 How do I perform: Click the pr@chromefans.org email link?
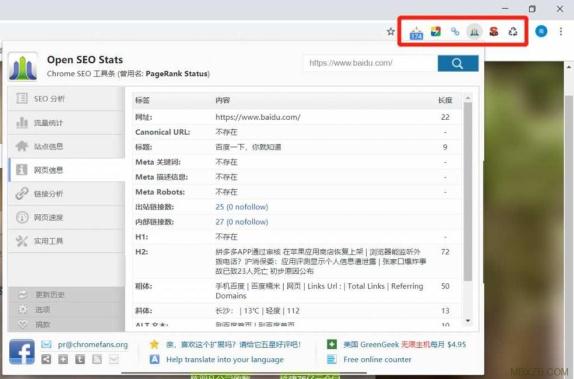[93, 345]
